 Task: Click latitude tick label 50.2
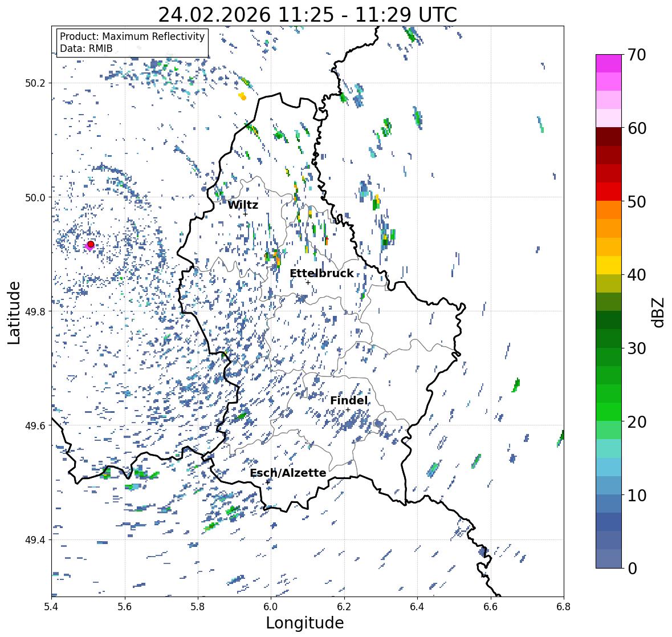coord(35,83)
